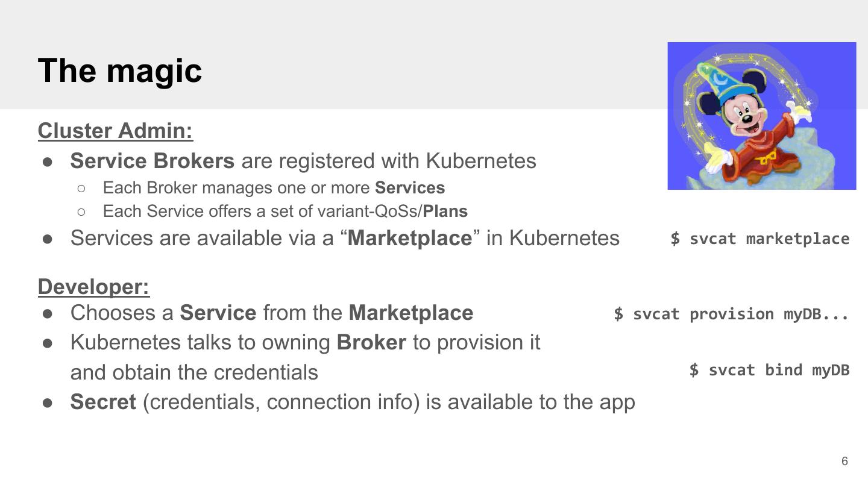868x488 pixels.
Task: Click the hollow bullet before "Each Broker manages"
Action: 82,189
